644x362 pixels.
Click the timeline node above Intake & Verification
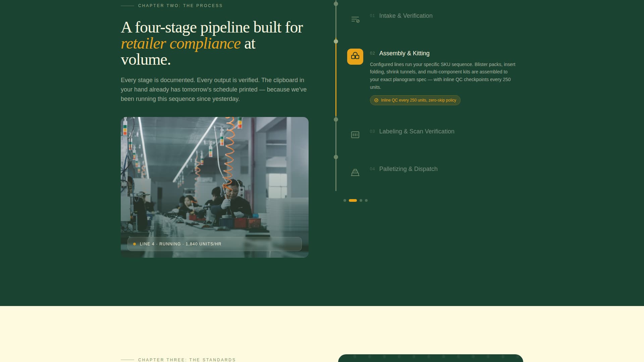[336, 4]
